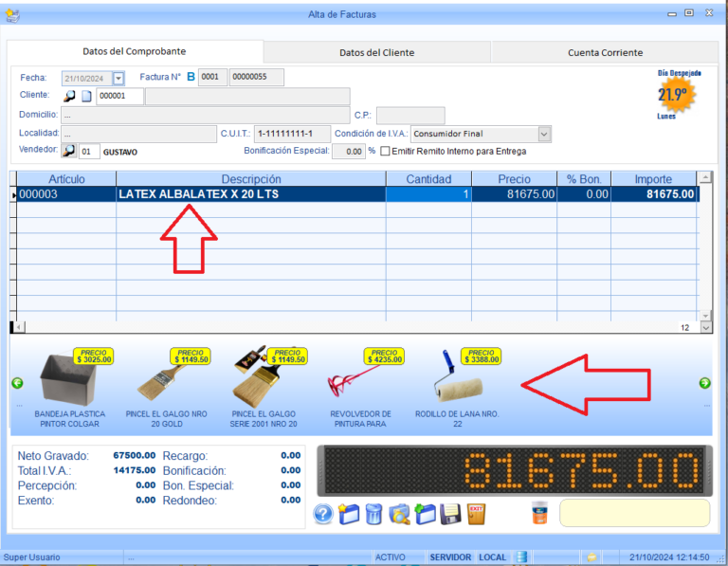Screen dimensions: 728x566
Task: Click the new client document icon
Action: [86, 96]
